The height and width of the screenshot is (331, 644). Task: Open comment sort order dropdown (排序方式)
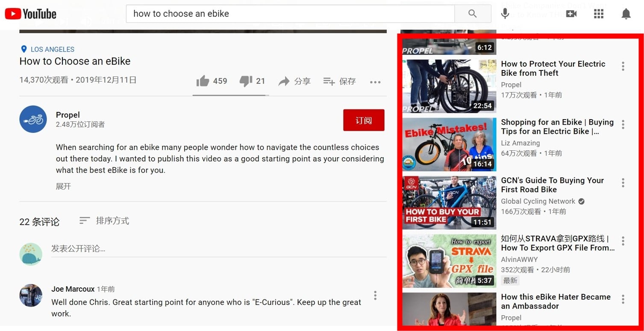click(104, 221)
